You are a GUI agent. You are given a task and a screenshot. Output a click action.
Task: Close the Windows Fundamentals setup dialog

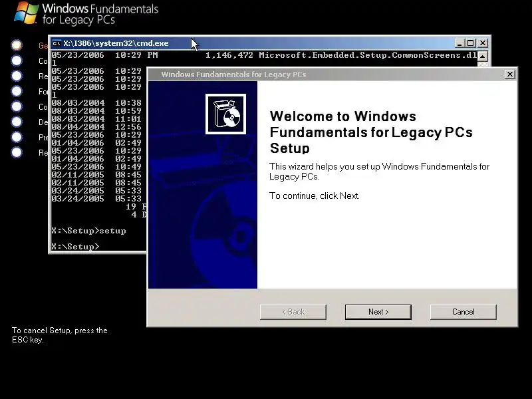(509, 74)
